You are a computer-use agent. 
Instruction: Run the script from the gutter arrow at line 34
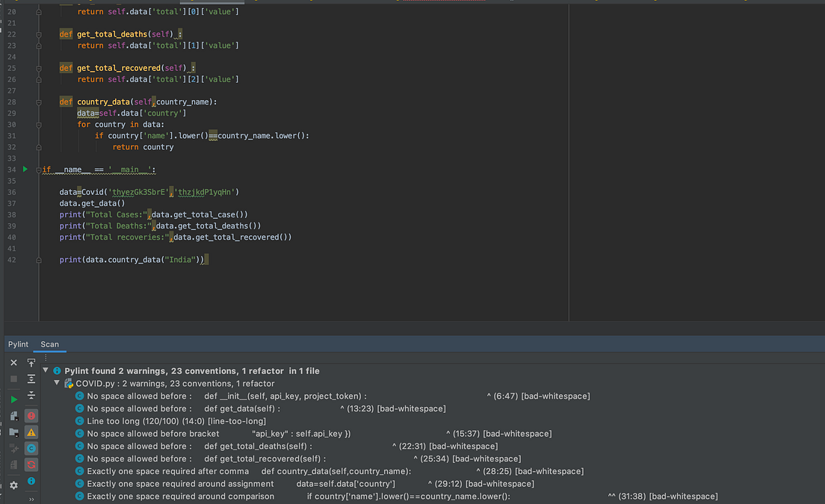[24, 169]
